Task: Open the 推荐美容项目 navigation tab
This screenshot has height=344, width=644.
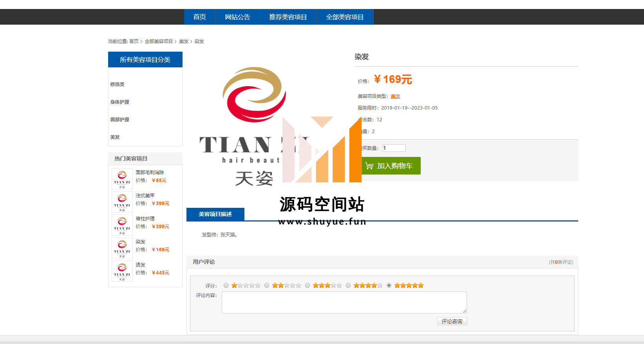Action: 288,17
